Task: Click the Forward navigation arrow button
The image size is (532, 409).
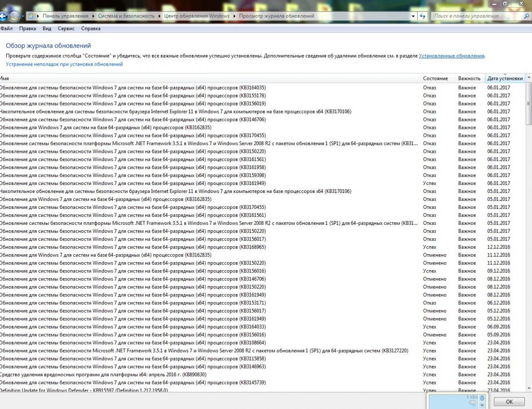Action: 15,16
